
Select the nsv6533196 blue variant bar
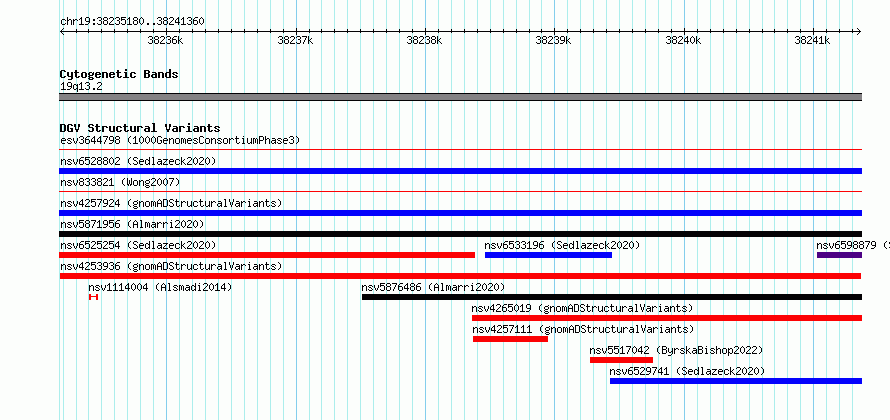548,255
